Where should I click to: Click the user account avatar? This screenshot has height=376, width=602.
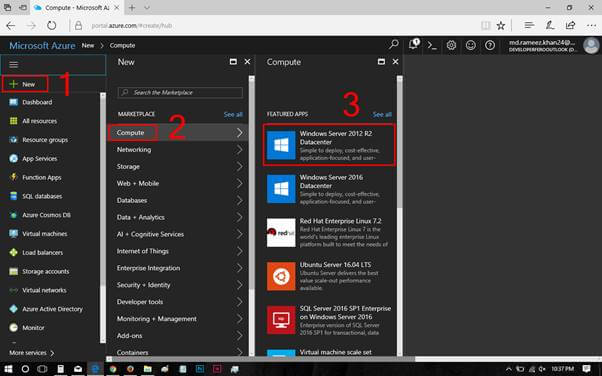[x=591, y=45]
